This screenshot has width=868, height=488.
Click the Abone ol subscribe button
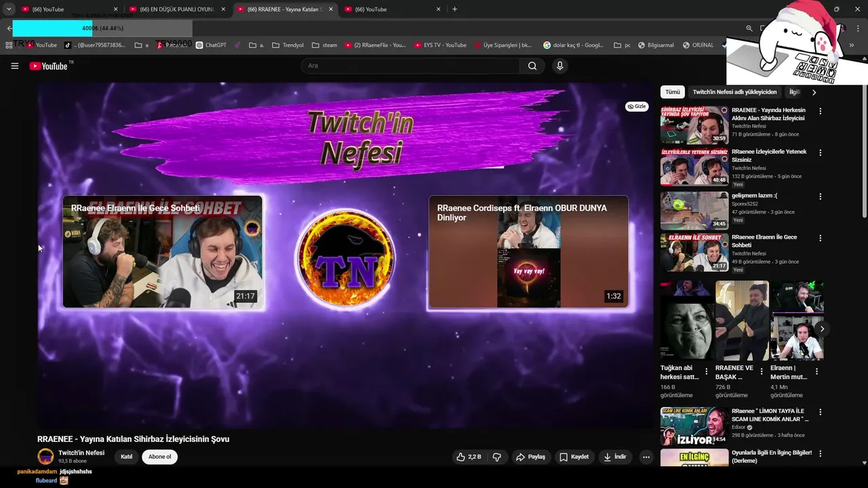tap(160, 457)
